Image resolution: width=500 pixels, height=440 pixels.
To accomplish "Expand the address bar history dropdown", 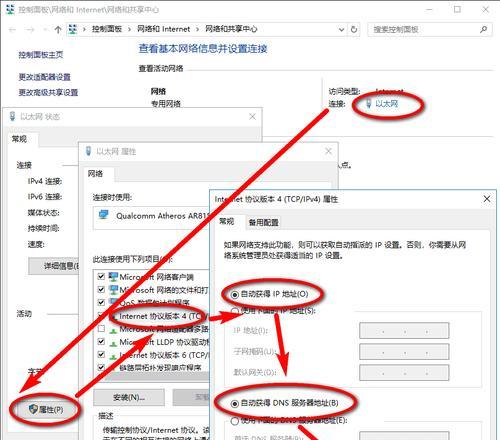I will [x=341, y=29].
